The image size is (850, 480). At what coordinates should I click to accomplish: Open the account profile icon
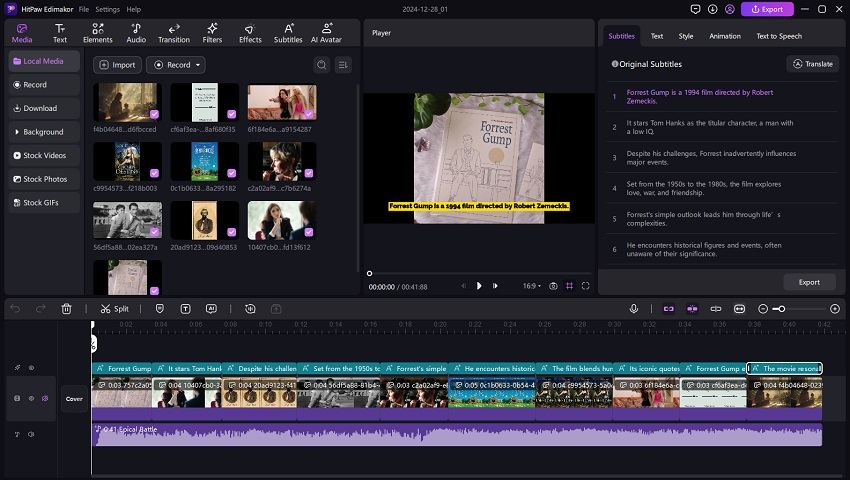(730, 9)
